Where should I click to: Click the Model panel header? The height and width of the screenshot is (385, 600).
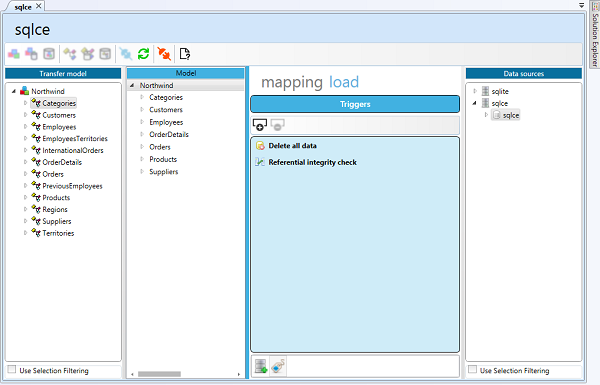[x=186, y=73]
